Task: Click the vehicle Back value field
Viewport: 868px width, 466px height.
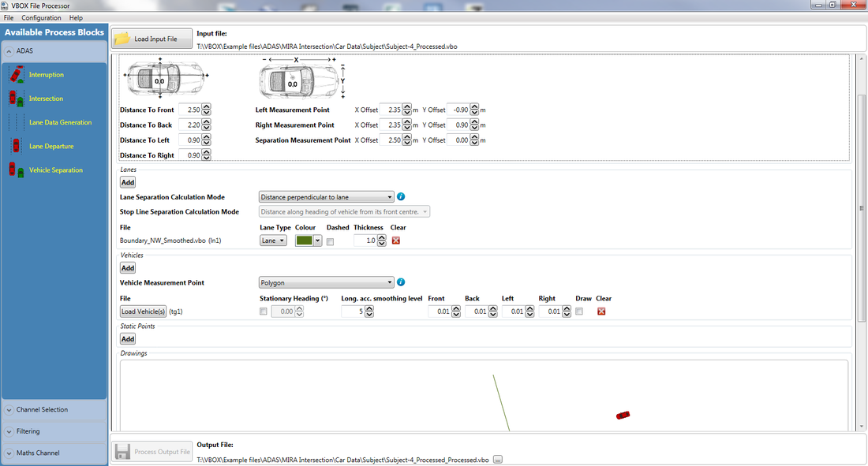Action: tap(477, 311)
